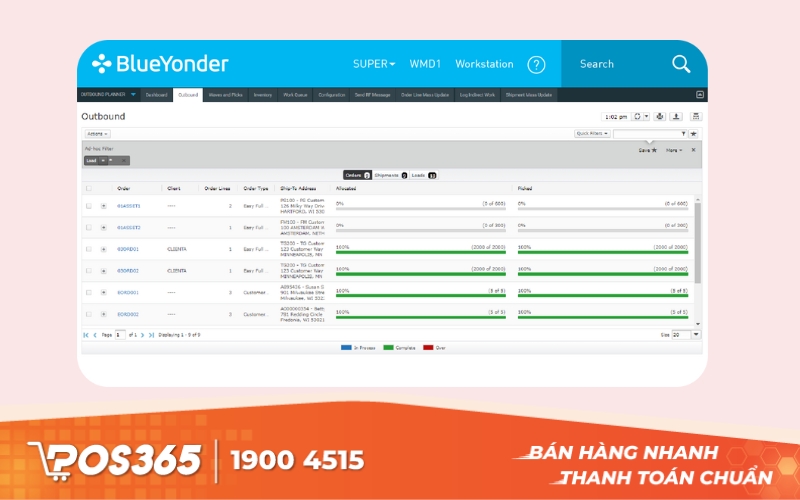
Task: Expand row details for 03ORD01
Action: pos(104,249)
